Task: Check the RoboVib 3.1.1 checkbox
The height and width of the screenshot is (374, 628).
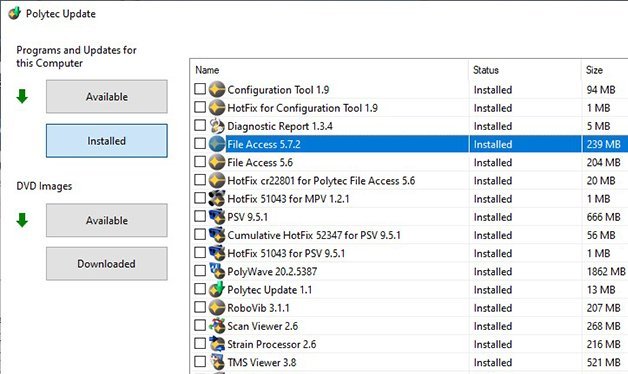Action: click(200, 307)
